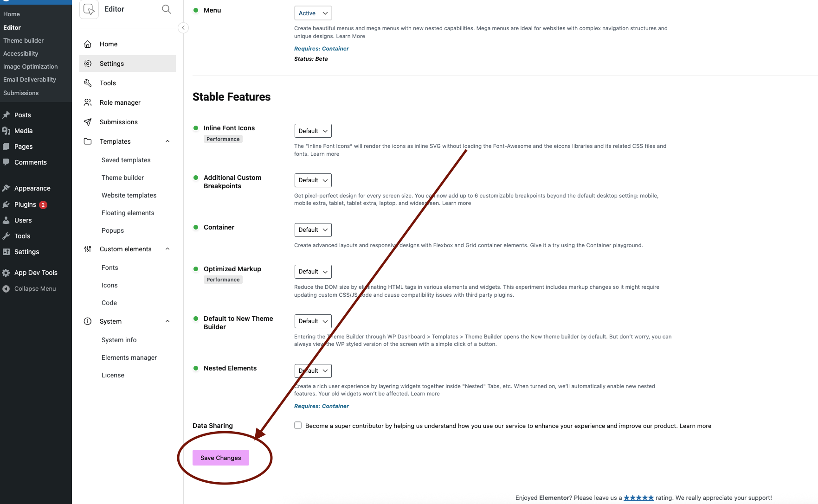Click the Save Changes button

point(221,458)
